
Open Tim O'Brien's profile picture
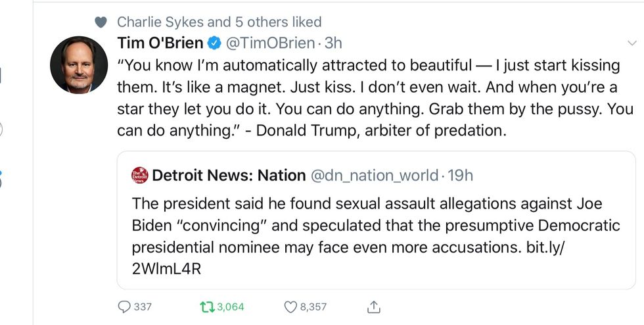point(79,64)
